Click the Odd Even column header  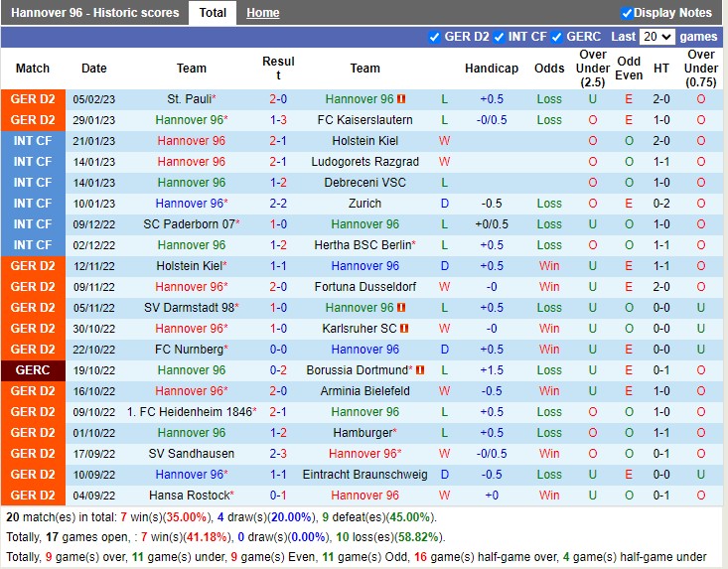click(629, 69)
